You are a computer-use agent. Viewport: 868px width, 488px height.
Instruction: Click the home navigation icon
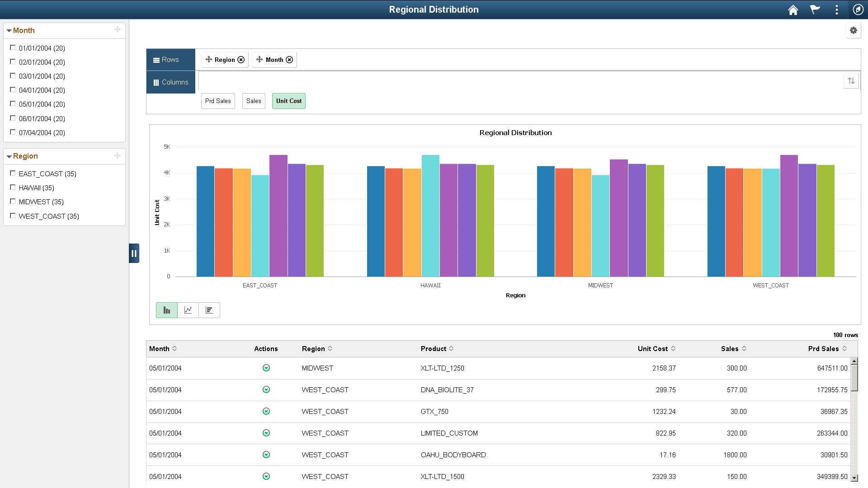794,9
